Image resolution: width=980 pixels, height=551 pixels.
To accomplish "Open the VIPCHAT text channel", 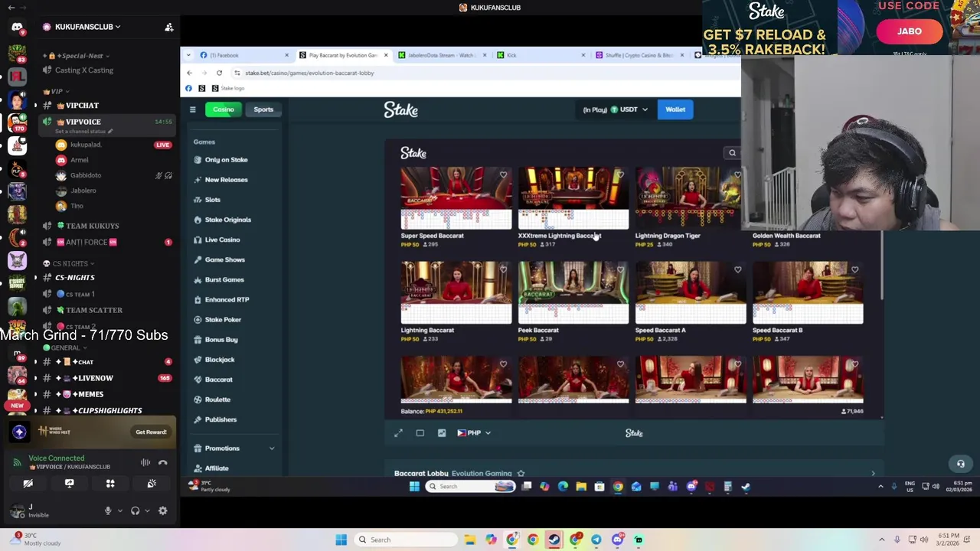I will 82,106.
